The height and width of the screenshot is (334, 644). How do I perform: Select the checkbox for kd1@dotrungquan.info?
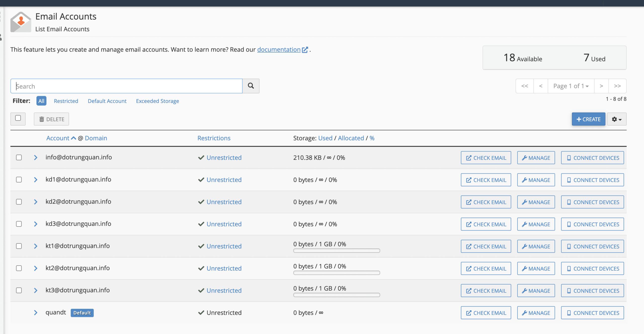(19, 179)
